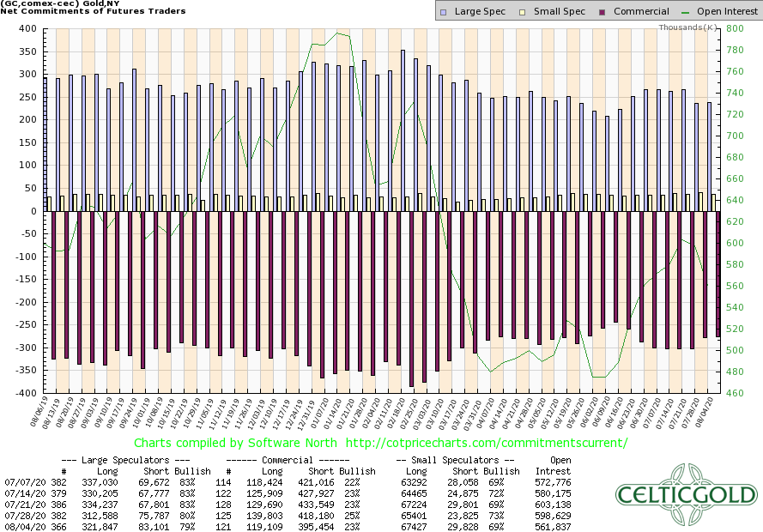Click the Large Speculators table header
The height and width of the screenshot is (532, 763).
127,460
